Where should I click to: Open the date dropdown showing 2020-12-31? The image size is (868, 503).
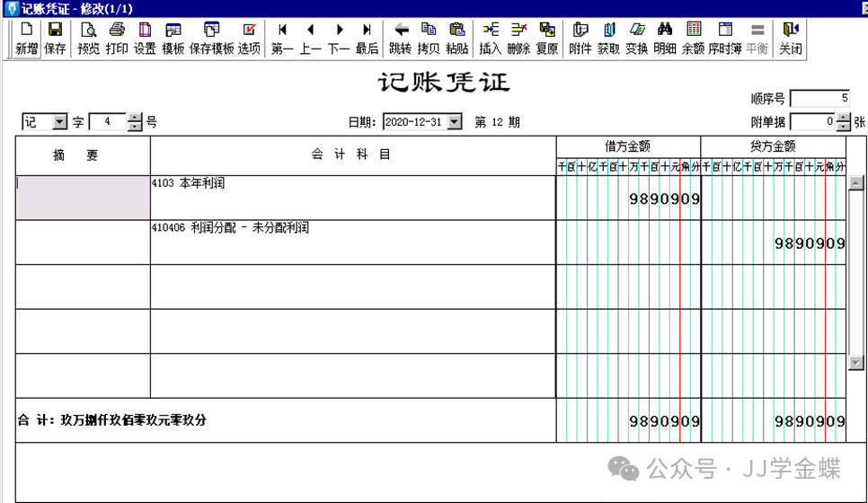tap(454, 122)
